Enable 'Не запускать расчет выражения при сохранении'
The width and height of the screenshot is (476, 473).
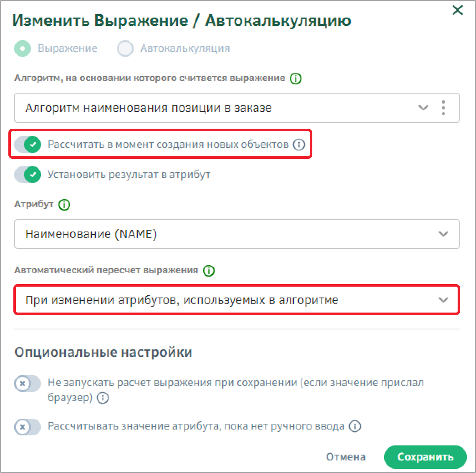[28, 384]
